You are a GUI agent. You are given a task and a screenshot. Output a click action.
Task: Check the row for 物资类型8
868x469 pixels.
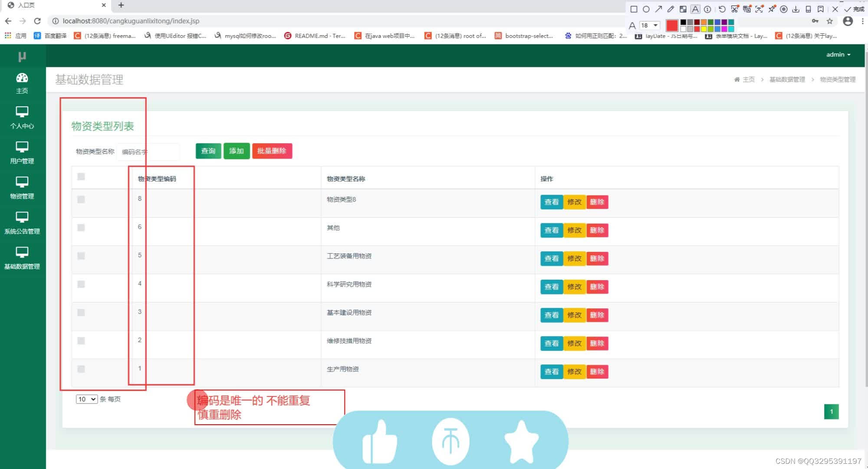coord(81,199)
